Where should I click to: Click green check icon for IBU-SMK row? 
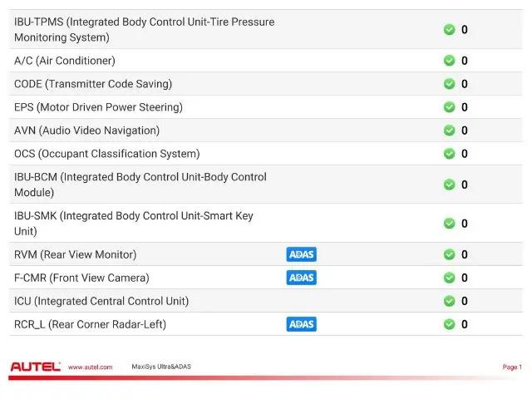449,224
